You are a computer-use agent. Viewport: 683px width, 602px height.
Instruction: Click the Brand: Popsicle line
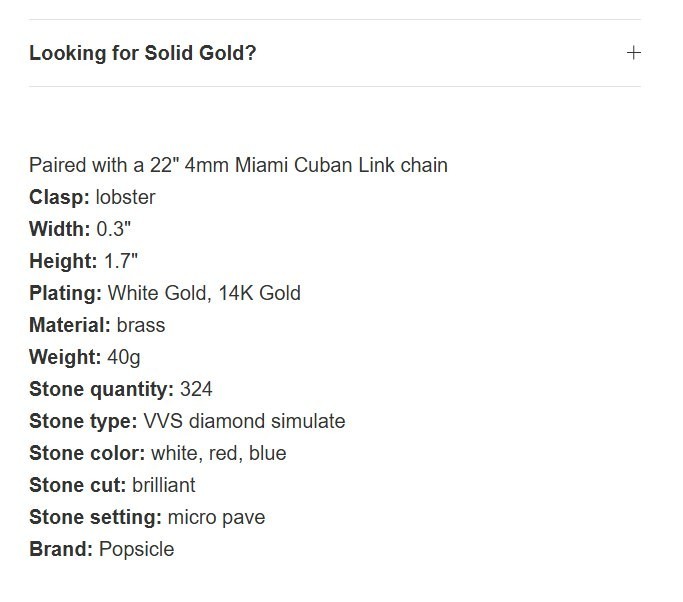[101, 549]
